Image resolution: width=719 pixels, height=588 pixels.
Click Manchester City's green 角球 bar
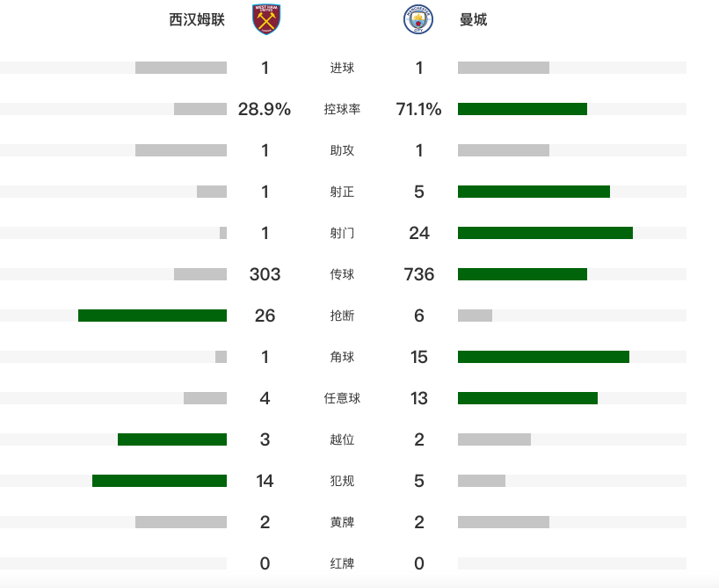click(x=543, y=357)
